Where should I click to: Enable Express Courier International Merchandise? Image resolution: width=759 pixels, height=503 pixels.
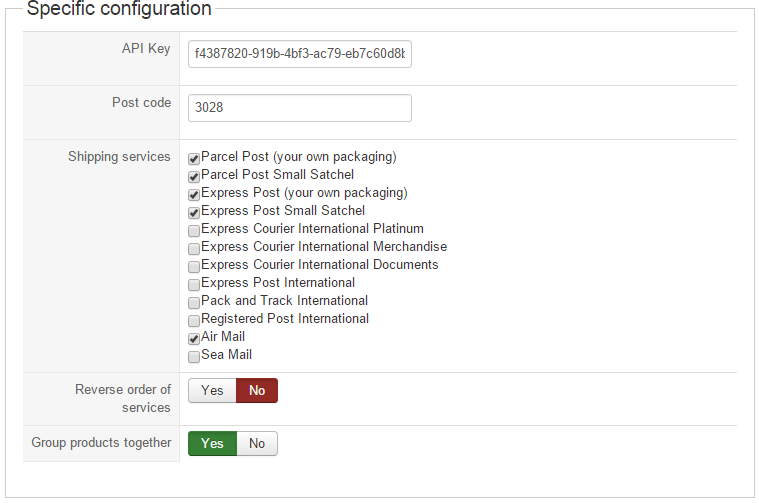pyautogui.click(x=194, y=248)
